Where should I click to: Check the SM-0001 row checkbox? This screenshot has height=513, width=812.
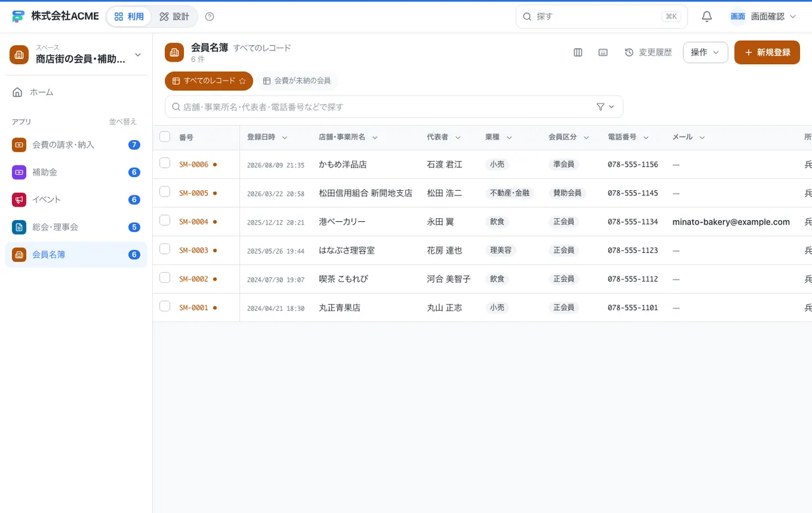(x=165, y=306)
